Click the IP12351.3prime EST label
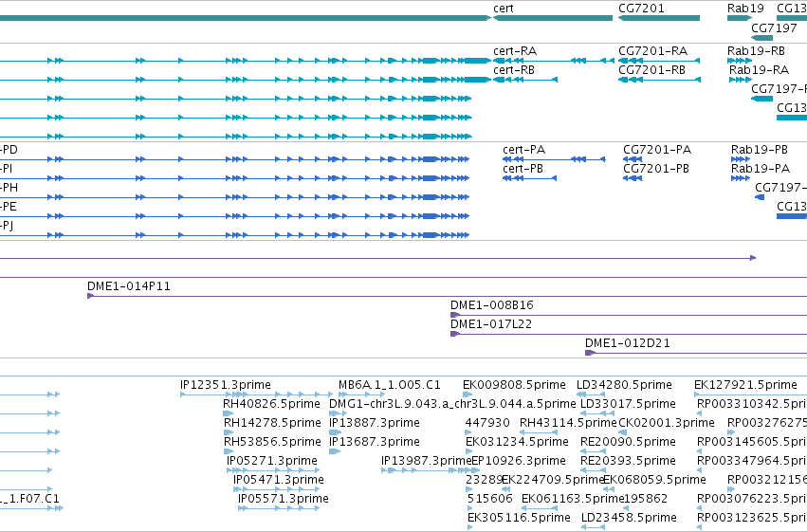 (226, 385)
